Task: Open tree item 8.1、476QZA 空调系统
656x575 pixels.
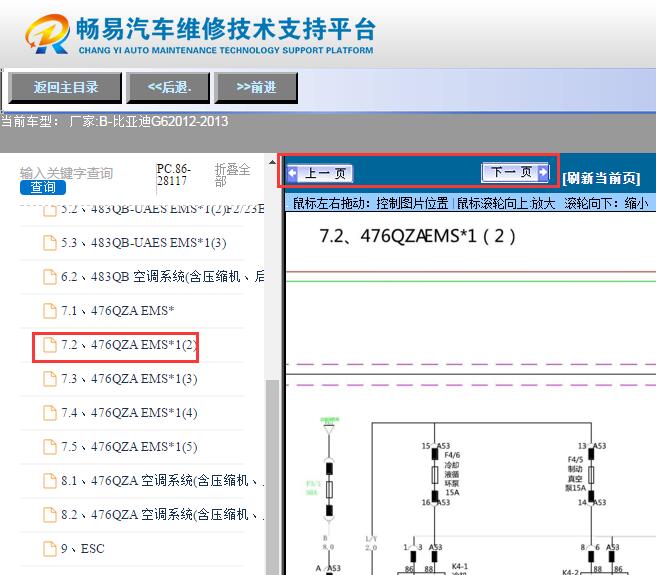Action: tap(162, 480)
